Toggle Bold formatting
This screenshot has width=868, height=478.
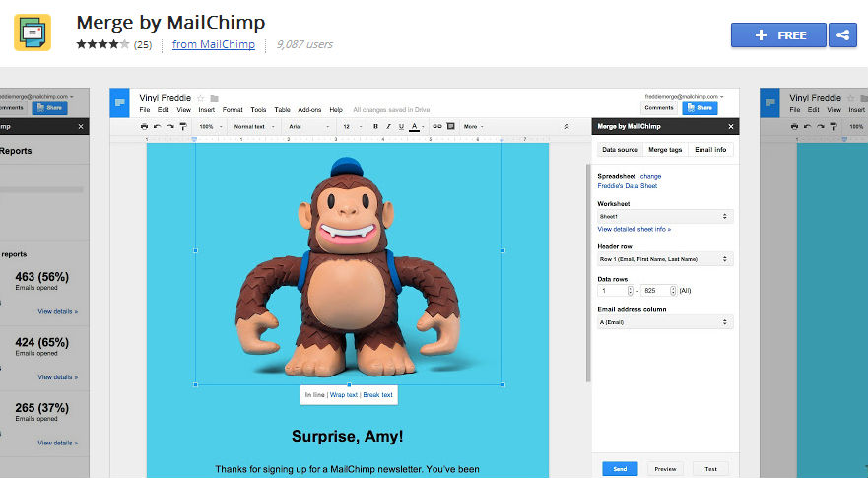[375, 127]
